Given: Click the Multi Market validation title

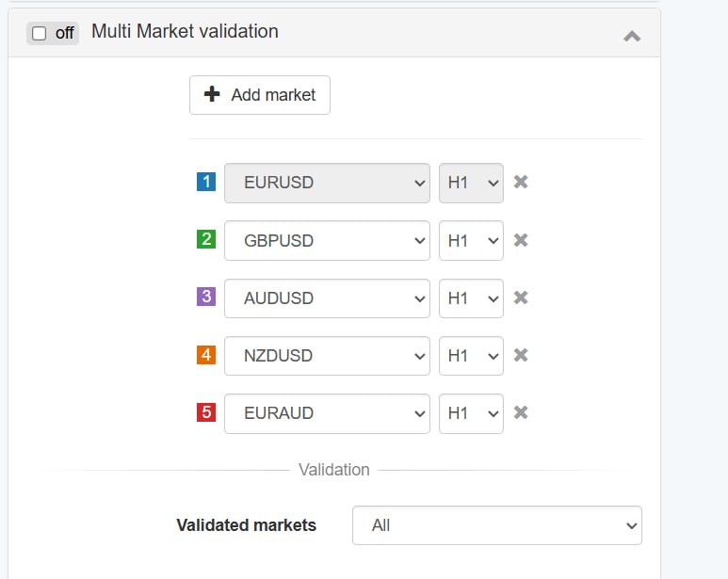Looking at the screenshot, I should (185, 32).
